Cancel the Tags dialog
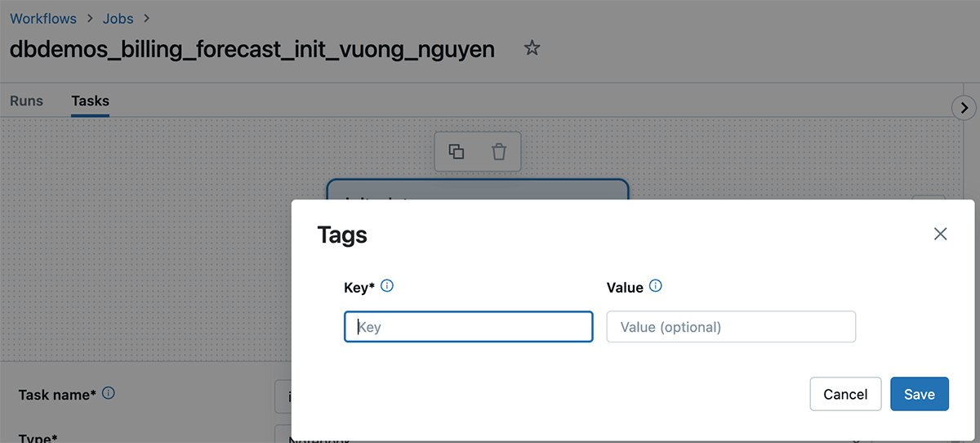 click(x=845, y=394)
